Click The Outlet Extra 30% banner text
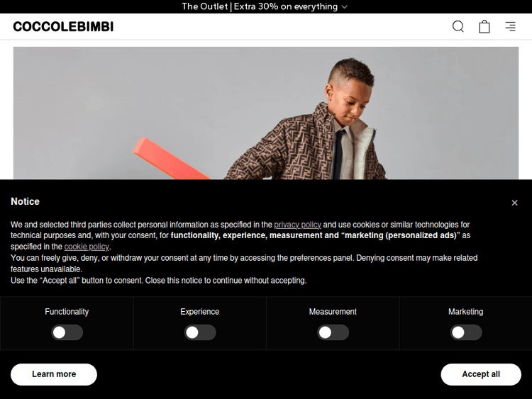The width and height of the screenshot is (532, 399). coord(260,6)
